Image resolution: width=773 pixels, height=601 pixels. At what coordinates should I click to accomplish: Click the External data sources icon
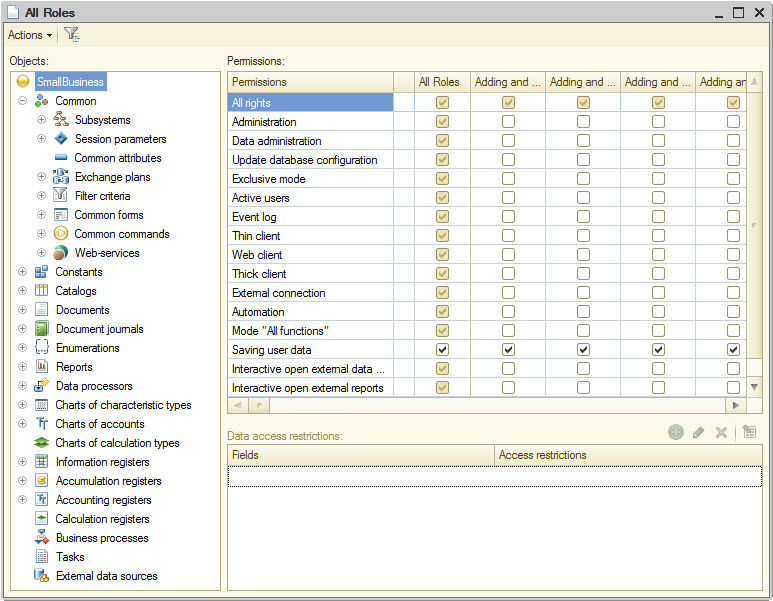click(x=41, y=575)
